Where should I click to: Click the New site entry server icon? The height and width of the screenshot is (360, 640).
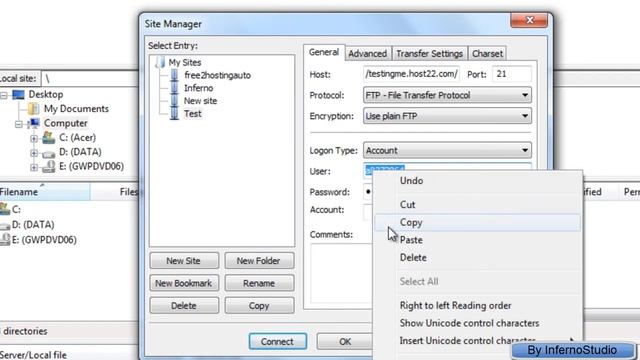point(174,101)
